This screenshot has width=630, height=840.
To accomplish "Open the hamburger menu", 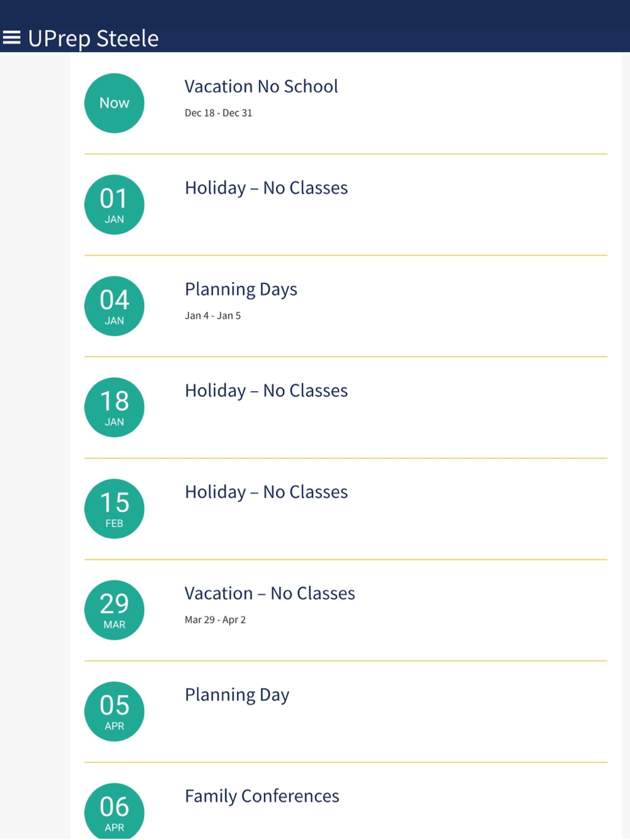I will pos(11,38).
